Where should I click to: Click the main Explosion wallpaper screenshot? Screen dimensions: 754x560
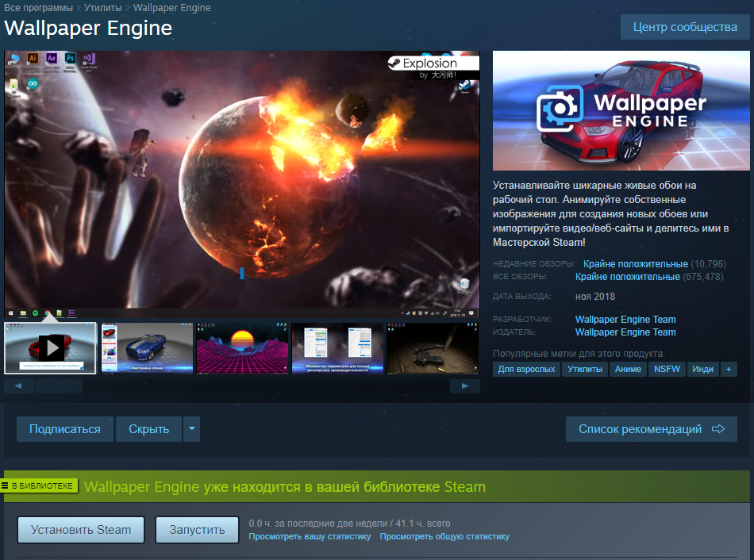[x=242, y=185]
